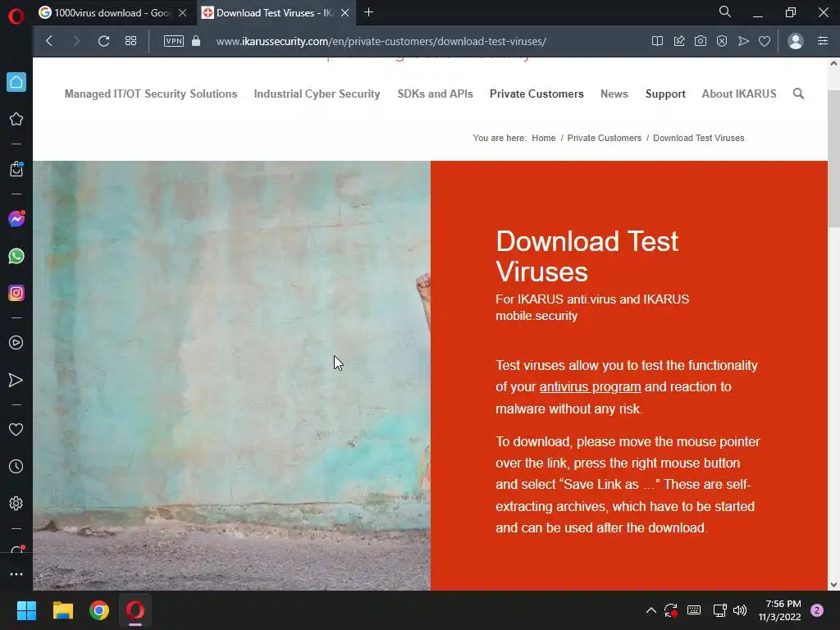Open SDKs and APIs menu
The height and width of the screenshot is (630, 840).
(435, 94)
